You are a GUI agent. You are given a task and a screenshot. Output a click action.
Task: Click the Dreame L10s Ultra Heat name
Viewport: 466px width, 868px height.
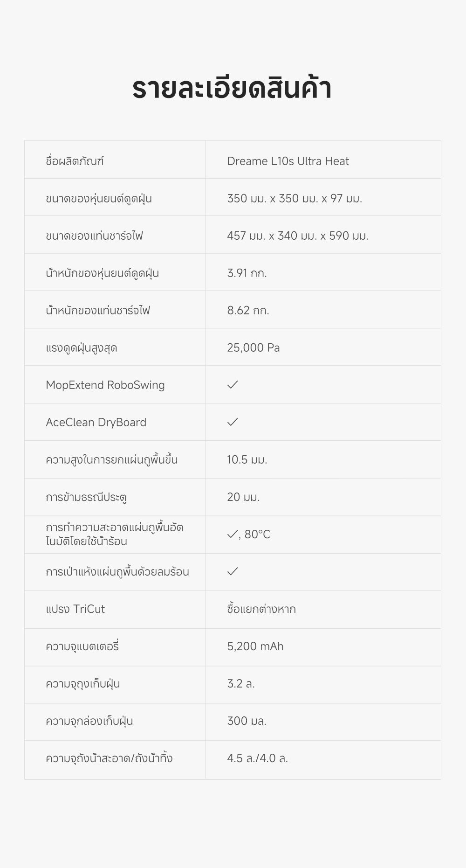coord(288,161)
